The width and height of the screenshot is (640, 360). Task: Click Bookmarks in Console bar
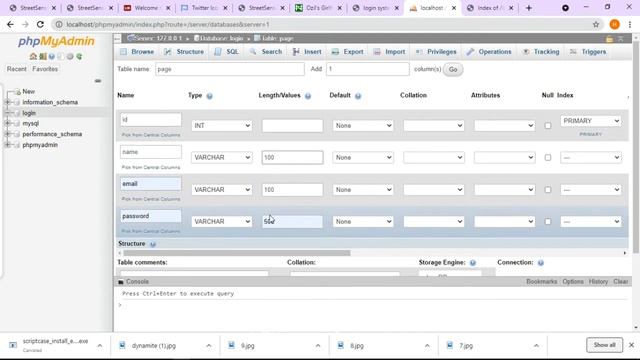click(x=541, y=282)
